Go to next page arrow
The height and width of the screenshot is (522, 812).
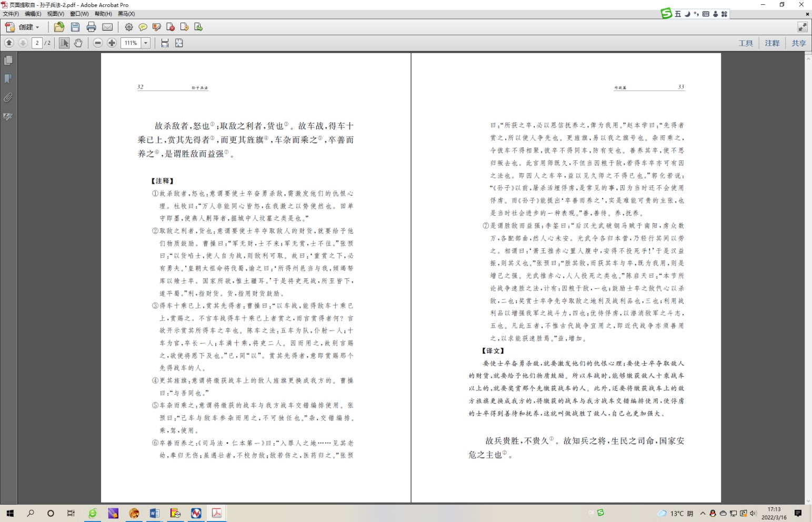23,43
